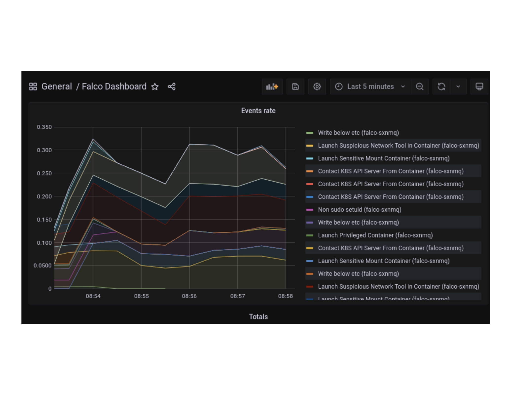
Task: Open color picker for dark-red Launch Suspicious Network swatch
Action: click(310, 287)
